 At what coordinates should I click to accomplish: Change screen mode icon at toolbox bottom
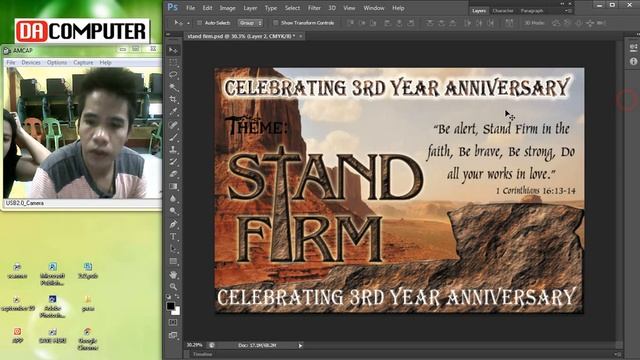(x=173, y=336)
